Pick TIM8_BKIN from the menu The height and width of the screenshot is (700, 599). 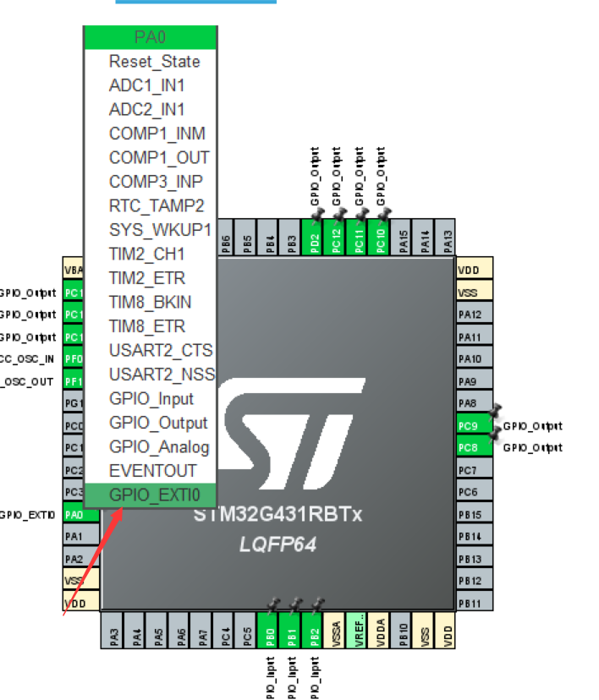150,303
